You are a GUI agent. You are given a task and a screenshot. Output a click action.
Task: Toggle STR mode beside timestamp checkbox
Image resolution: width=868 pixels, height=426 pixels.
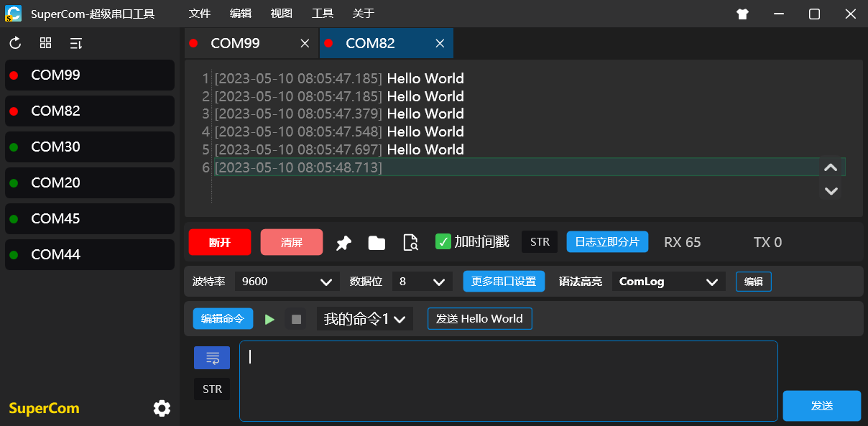[540, 242]
